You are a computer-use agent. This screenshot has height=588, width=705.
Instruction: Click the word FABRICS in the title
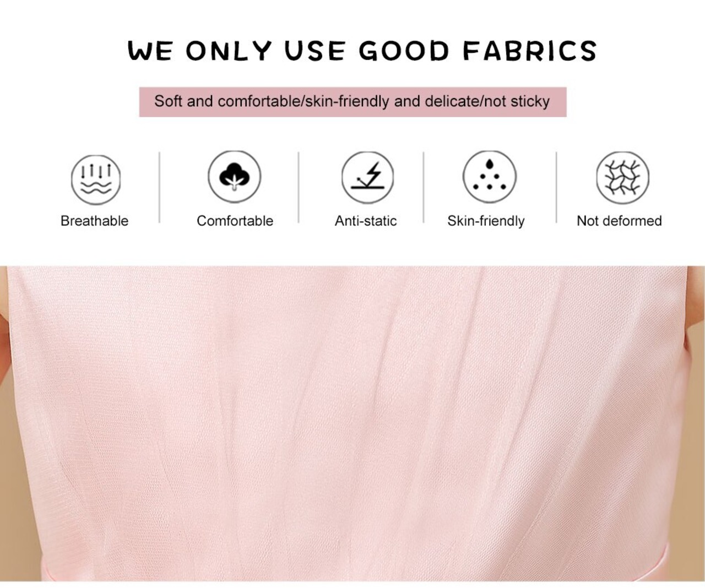[529, 51]
